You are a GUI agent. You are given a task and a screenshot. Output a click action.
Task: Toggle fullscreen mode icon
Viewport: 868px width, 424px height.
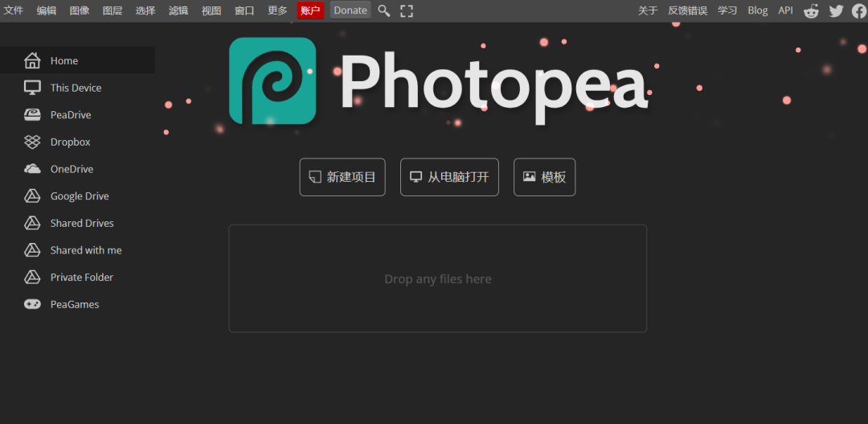(x=407, y=10)
